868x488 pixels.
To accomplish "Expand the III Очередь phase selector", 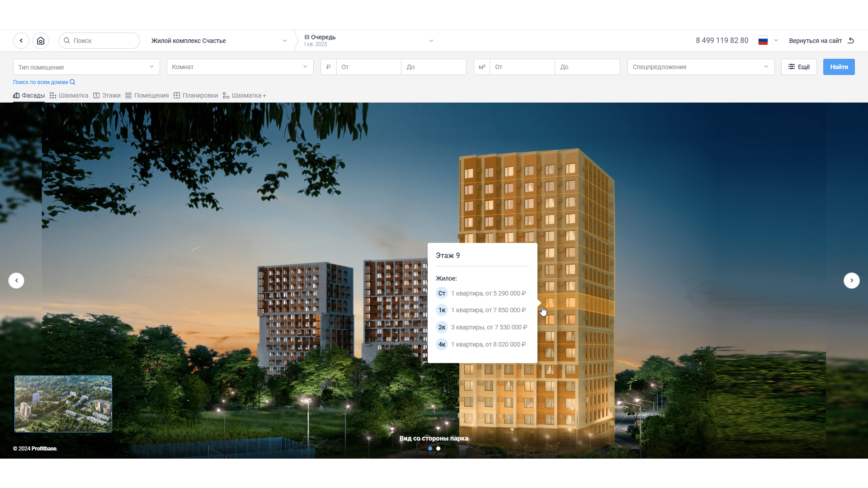I will pyautogui.click(x=368, y=41).
